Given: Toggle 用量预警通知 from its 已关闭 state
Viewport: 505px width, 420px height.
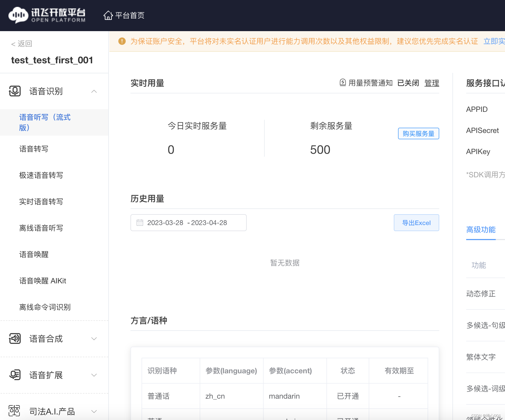Looking at the screenshot, I should [x=408, y=83].
